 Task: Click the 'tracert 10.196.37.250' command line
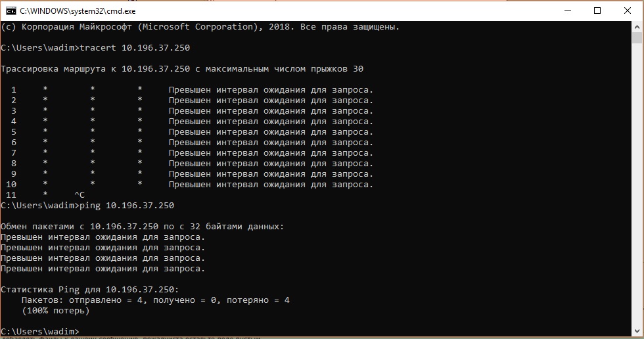click(95, 47)
